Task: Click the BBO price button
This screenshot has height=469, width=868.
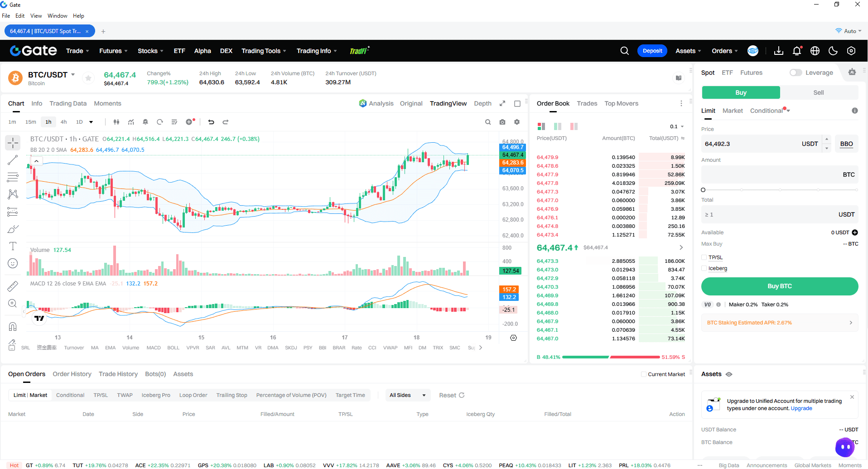Action: [x=846, y=144]
